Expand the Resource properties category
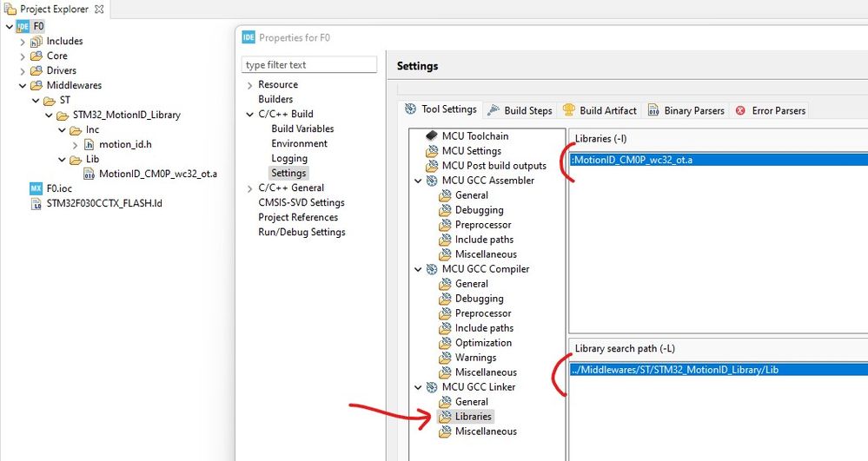 click(249, 85)
